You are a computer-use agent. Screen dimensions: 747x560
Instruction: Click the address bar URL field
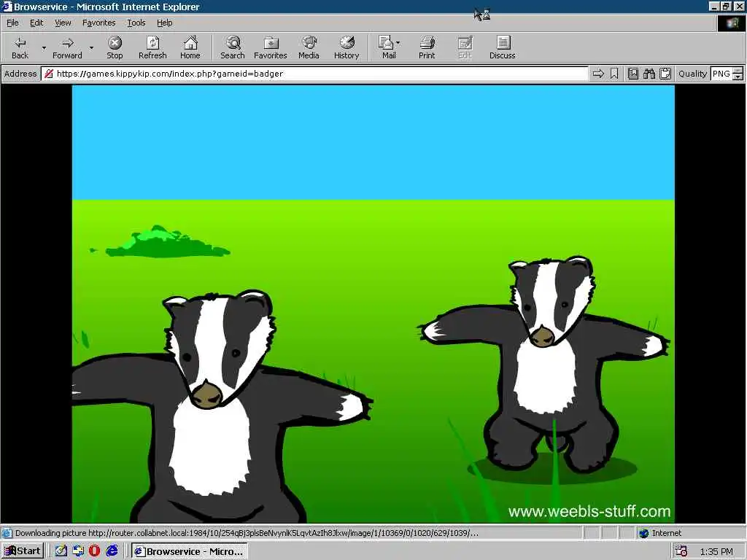pyautogui.click(x=314, y=74)
